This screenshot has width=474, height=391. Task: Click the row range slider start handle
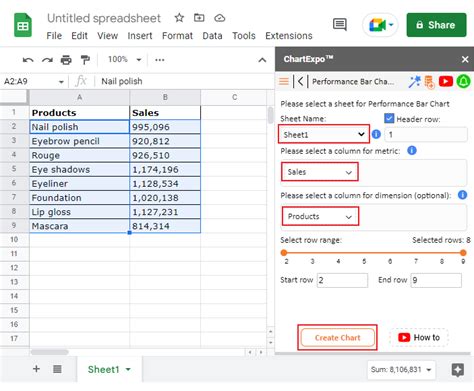click(x=284, y=253)
